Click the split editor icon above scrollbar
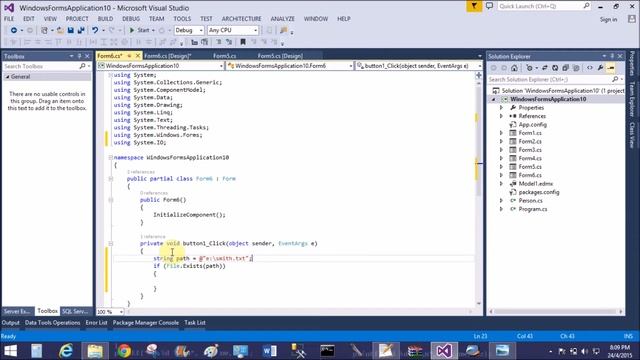Screen dimensions: 640x360 (479, 75)
